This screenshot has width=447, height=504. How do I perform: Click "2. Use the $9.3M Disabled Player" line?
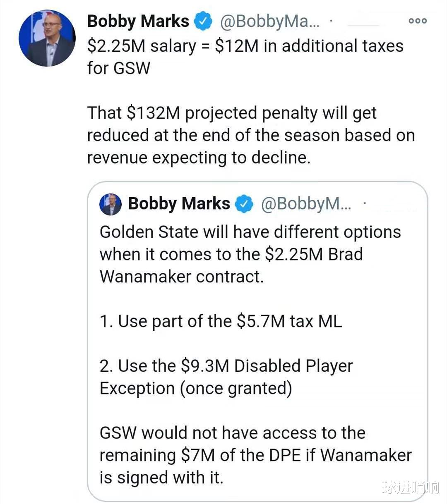pos(226,366)
